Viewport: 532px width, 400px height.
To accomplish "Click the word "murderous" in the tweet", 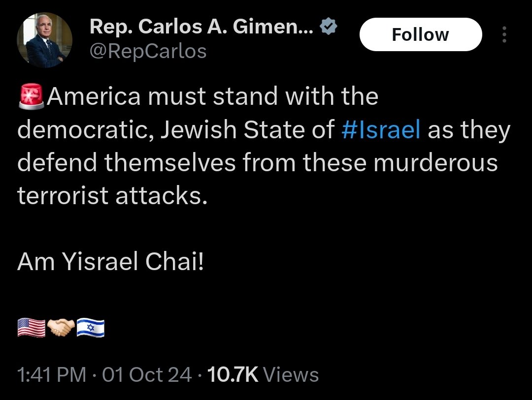I will 435,163.
